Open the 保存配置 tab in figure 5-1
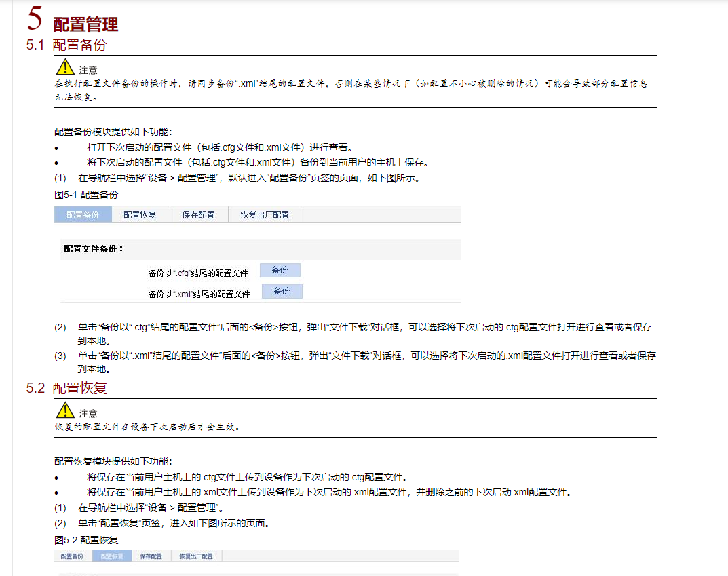 tap(199, 215)
